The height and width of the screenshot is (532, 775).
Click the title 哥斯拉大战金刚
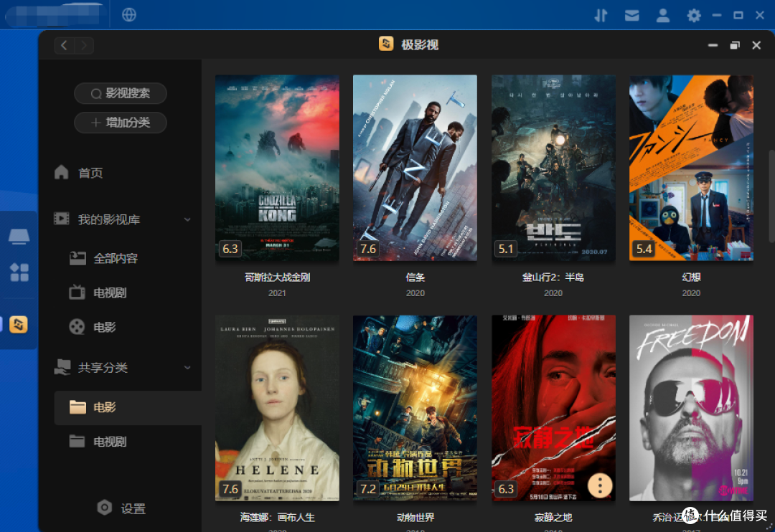pos(277,277)
